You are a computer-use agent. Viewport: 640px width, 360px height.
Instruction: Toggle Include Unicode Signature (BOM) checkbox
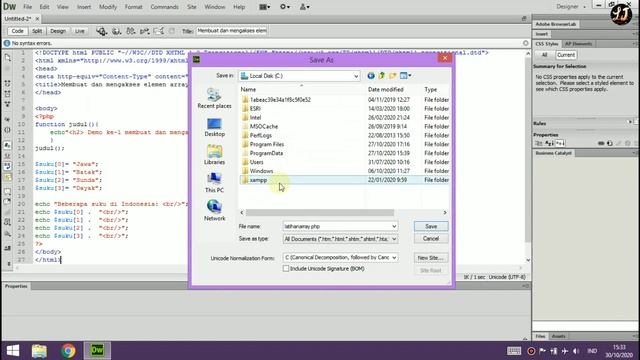(x=286, y=269)
